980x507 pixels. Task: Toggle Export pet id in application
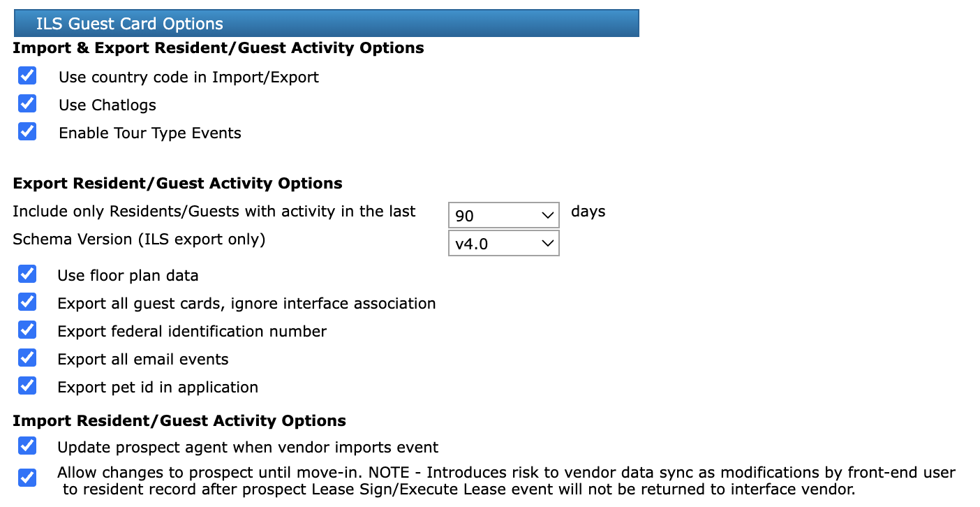click(x=27, y=385)
